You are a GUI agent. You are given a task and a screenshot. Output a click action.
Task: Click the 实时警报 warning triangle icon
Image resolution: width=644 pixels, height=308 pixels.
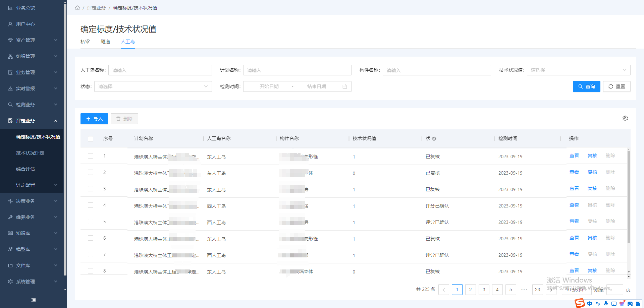(10, 88)
